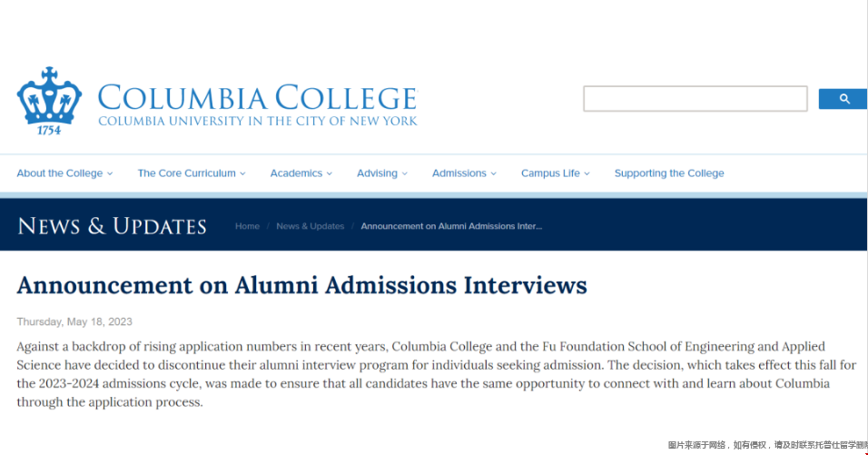Open the Admissions menu item

click(x=459, y=173)
